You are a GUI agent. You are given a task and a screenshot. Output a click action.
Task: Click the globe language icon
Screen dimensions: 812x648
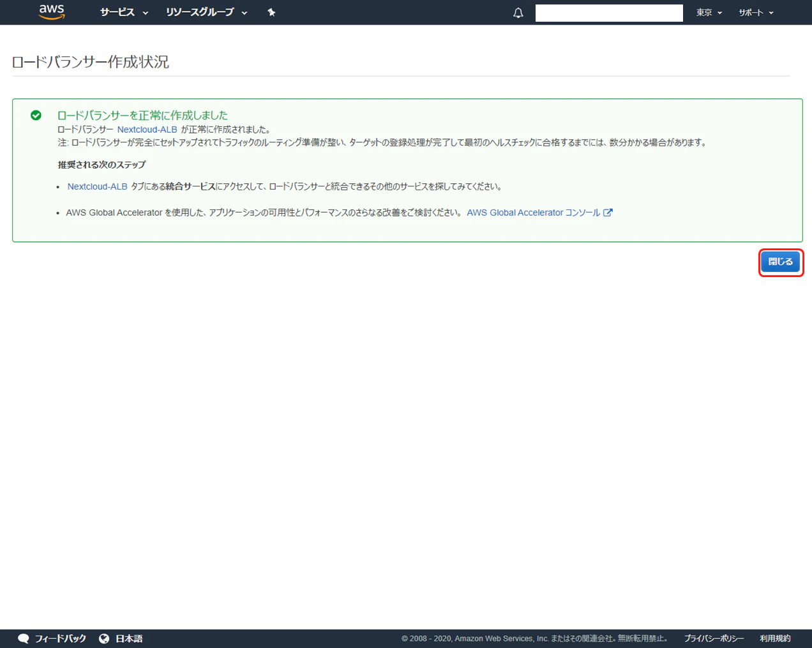104,638
